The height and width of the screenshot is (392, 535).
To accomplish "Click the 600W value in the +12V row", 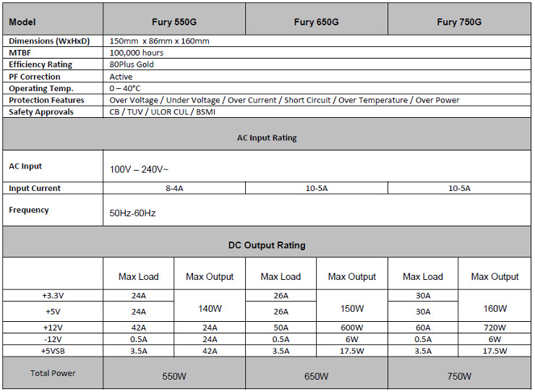I will (352, 328).
